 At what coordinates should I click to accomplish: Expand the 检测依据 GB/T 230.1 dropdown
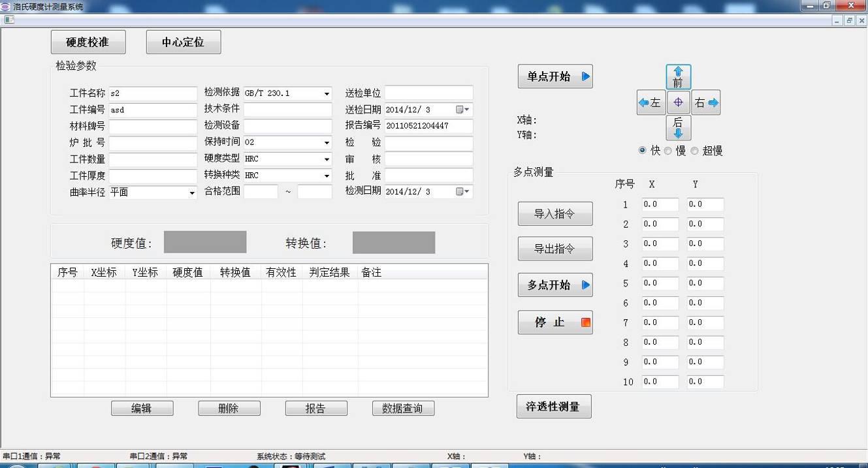click(327, 93)
